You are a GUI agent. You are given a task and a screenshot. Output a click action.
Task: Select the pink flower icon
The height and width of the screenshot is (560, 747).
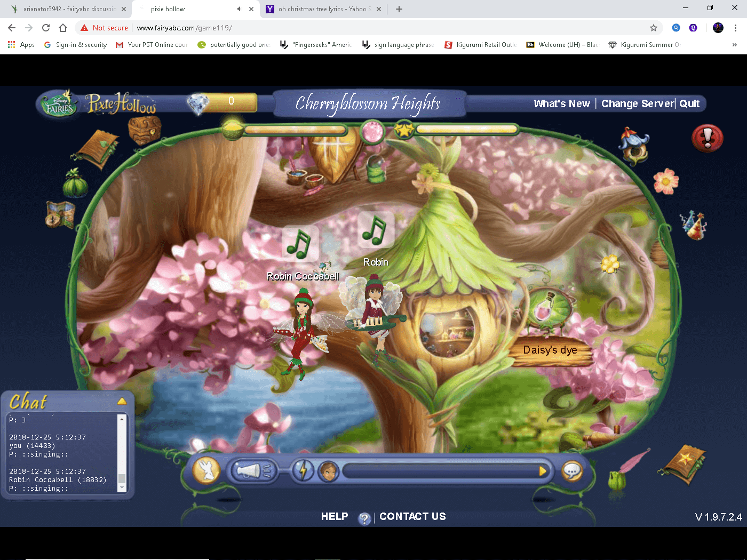click(666, 182)
